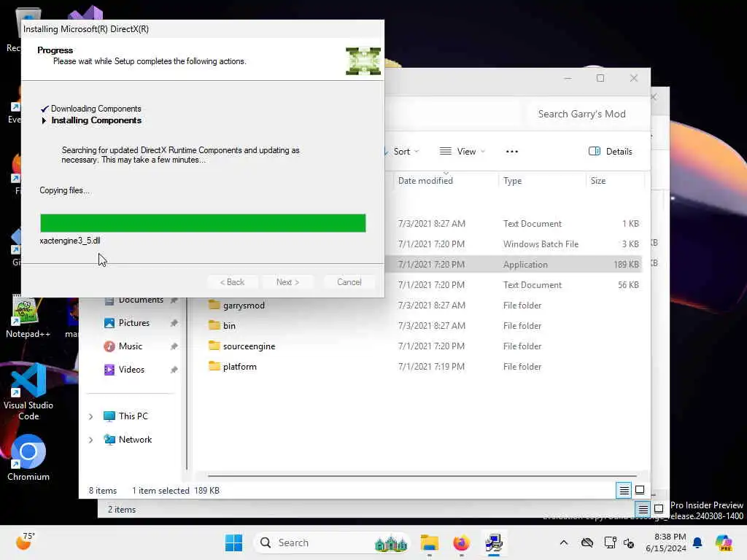Switch to thumbnails view in back Explorer window
Screen dimensions: 747x560
click(659, 509)
